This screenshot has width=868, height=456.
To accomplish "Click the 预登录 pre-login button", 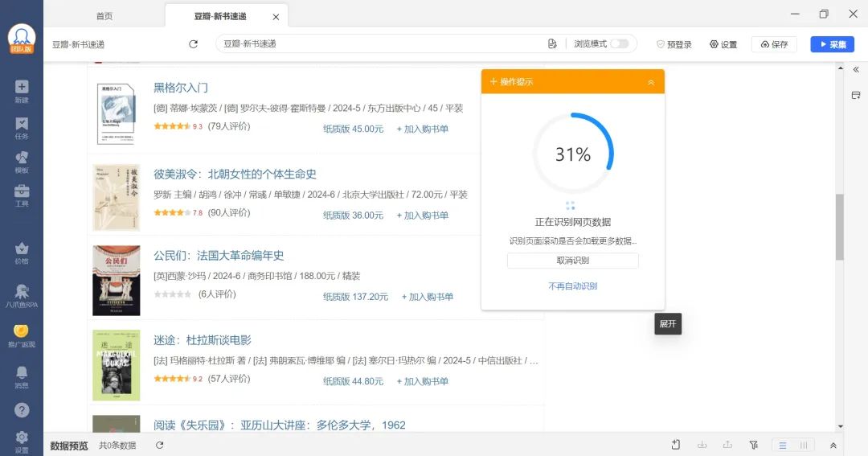I will tap(674, 44).
